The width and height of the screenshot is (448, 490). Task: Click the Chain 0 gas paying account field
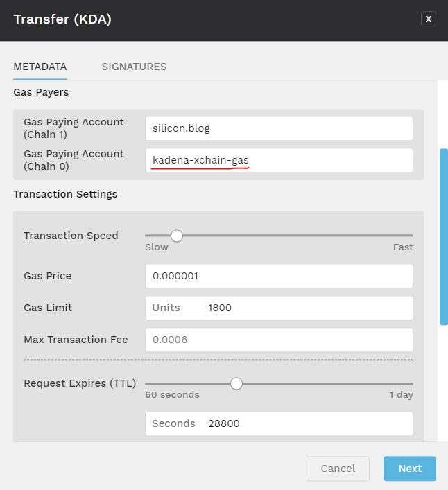point(279,160)
